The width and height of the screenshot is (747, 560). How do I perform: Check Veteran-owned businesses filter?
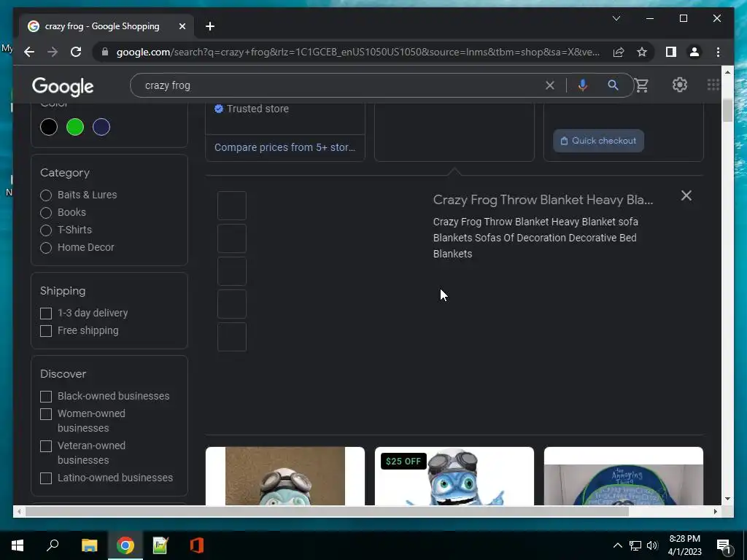pos(46,446)
